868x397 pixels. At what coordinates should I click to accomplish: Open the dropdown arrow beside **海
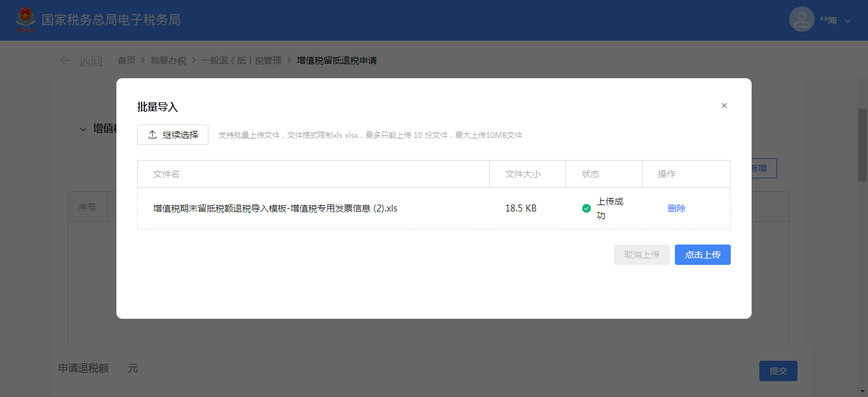point(848,21)
